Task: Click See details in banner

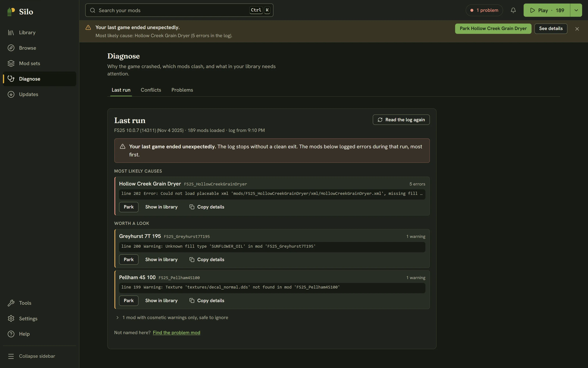Action: coord(551,29)
